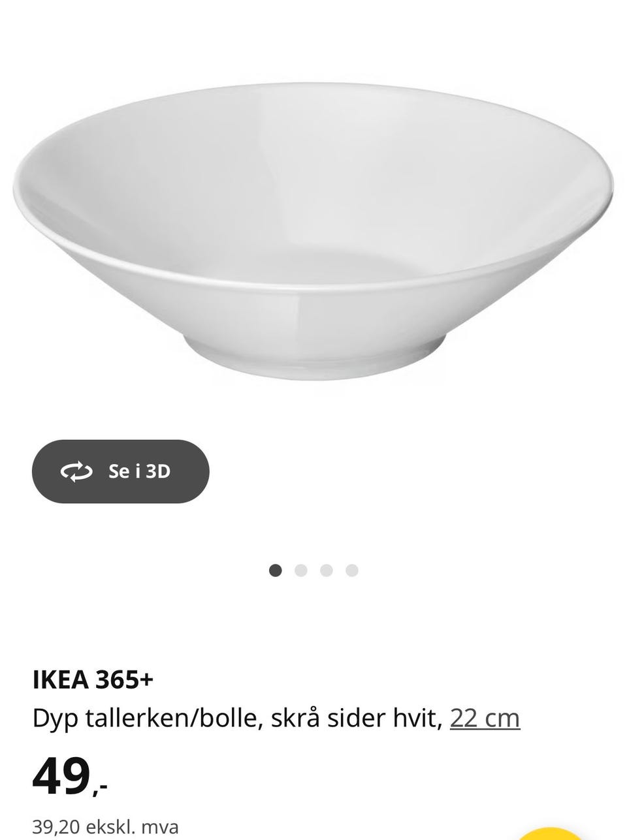The width and height of the screenshot is (627, 840).
Task: Switch to the second image dot
Action: [301, 570]
